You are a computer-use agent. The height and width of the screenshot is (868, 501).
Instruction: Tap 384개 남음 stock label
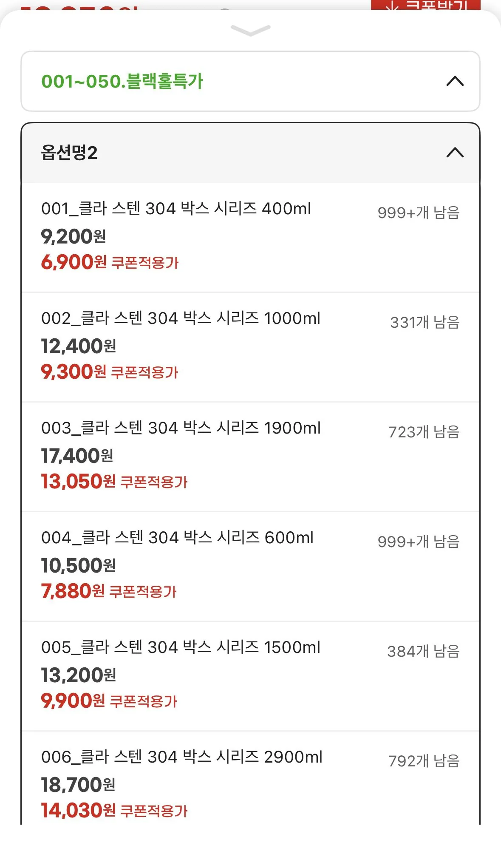[x=424, y=651]
